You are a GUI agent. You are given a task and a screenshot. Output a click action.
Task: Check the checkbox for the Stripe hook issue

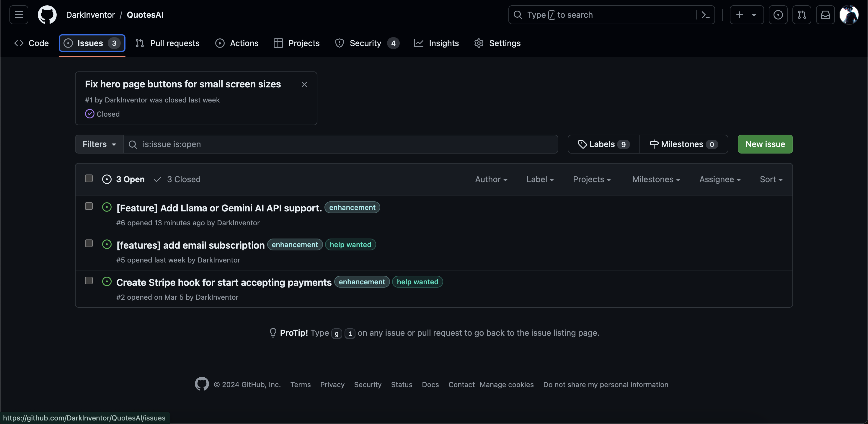(x=89, y=281)
